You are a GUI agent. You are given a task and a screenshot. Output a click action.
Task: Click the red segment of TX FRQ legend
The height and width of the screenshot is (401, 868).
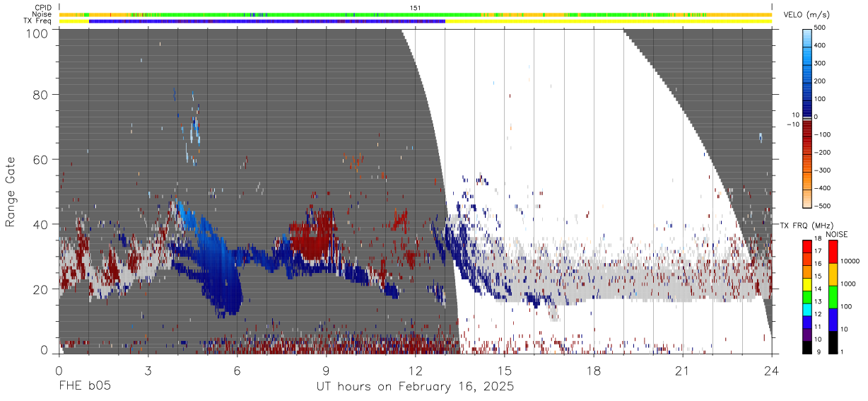tap(807, 246)
